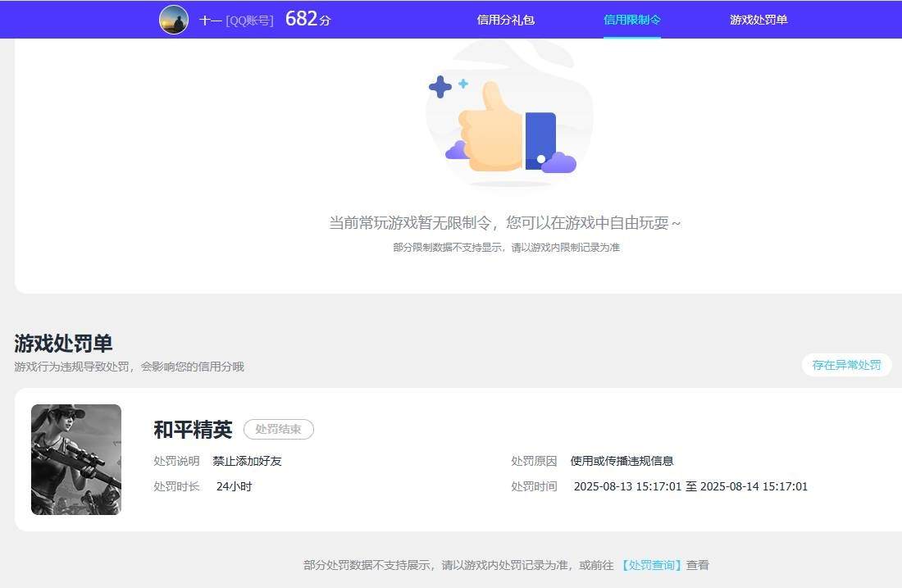The image size is (902, 588).
Task: Click the 处罚时间 label
Action: [x=534, y=486]
